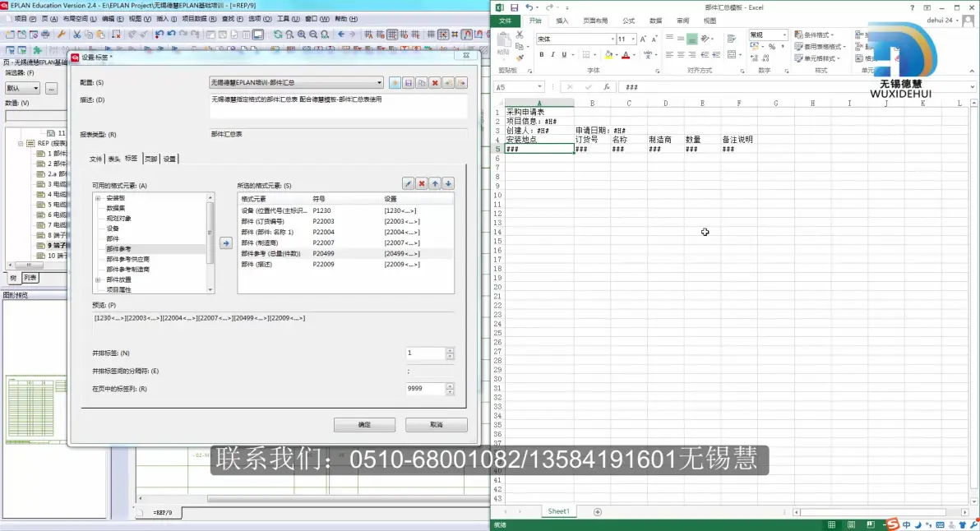This screenshot has width=980, height=531.
Task: Copy the scheme in the label settings dialog
Action: [x=422, y=83]
